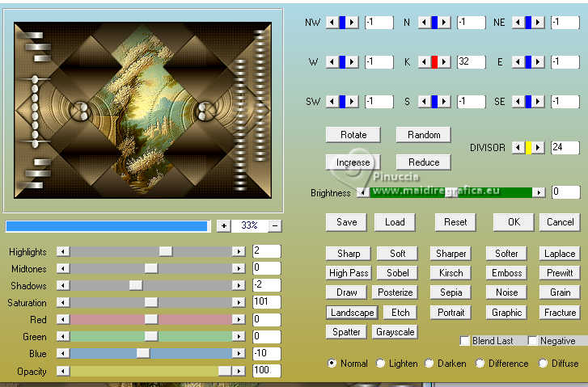Click the Midtones right arrow
The width and height of the screenshot is (588, 387).
tap(239, 268)
